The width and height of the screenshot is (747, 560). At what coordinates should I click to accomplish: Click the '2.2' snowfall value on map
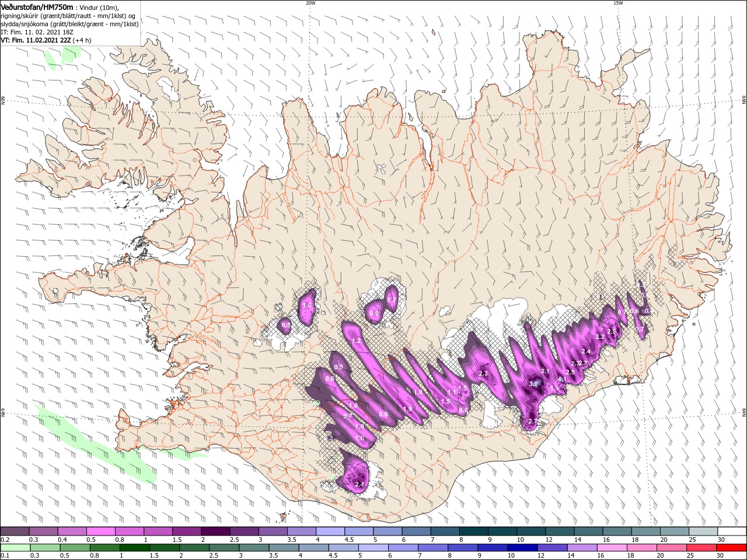[600, 337]
